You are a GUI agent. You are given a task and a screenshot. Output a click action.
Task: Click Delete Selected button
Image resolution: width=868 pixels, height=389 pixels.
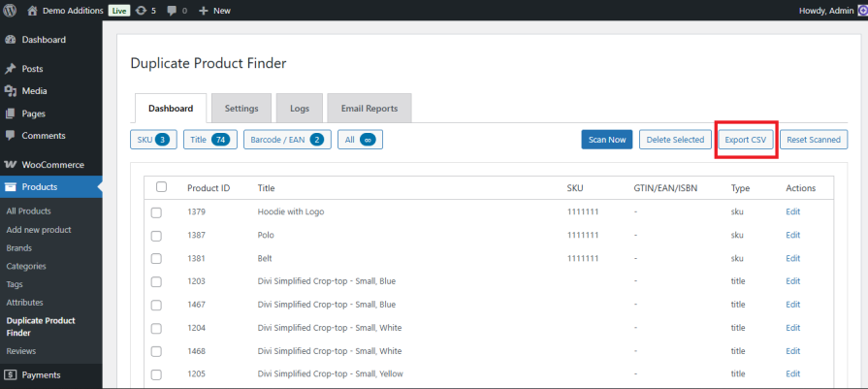[675, 140]
